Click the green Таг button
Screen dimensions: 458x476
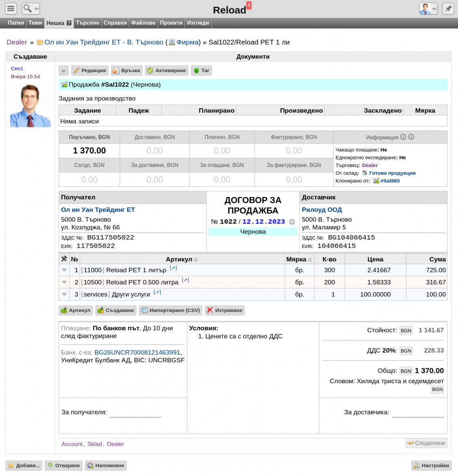(x=201, y=71)
